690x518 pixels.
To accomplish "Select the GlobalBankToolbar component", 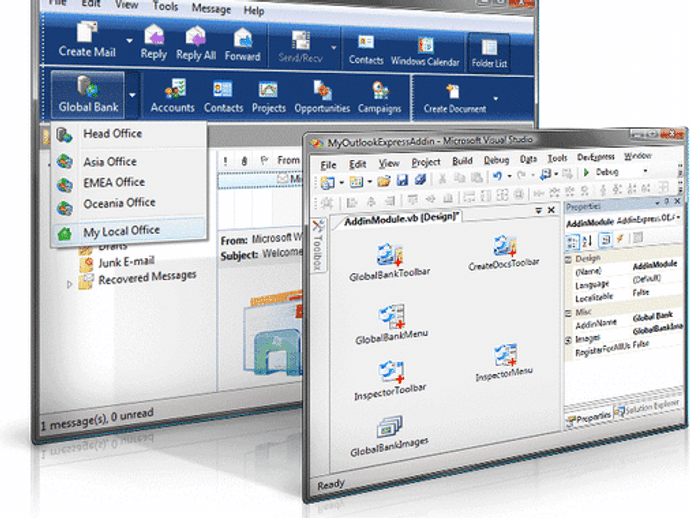I will pyautogui.click(x=389, y=262).
